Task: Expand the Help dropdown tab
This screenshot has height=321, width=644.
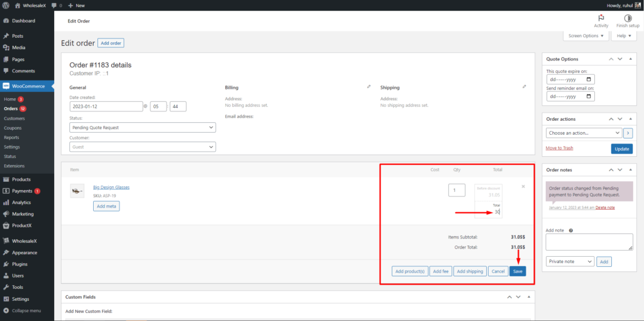Action: pos(624,36)
